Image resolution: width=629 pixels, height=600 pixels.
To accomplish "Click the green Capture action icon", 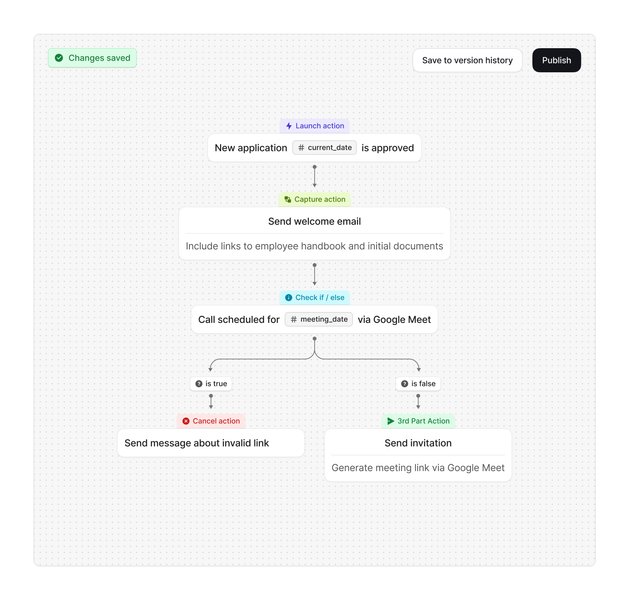I will tap(288, 199).
